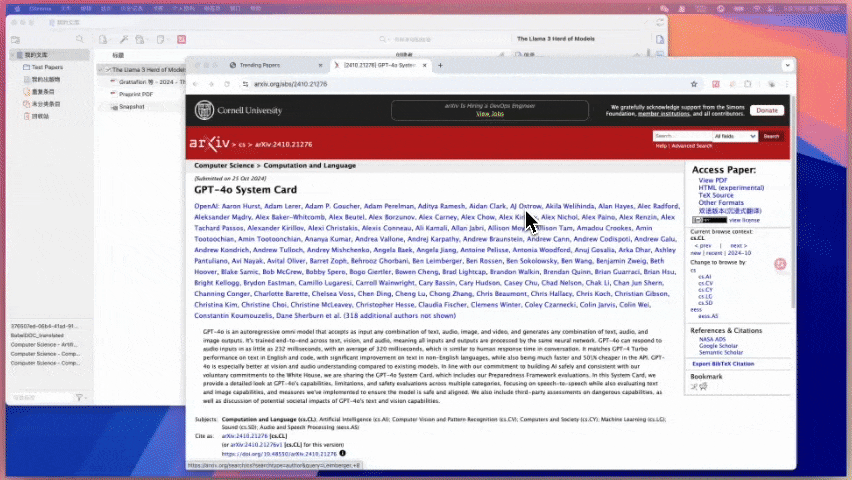Open the browser three-dot menu
This screenshot has width=852, height=480.
pyautogui.click(x=786, y=84)
